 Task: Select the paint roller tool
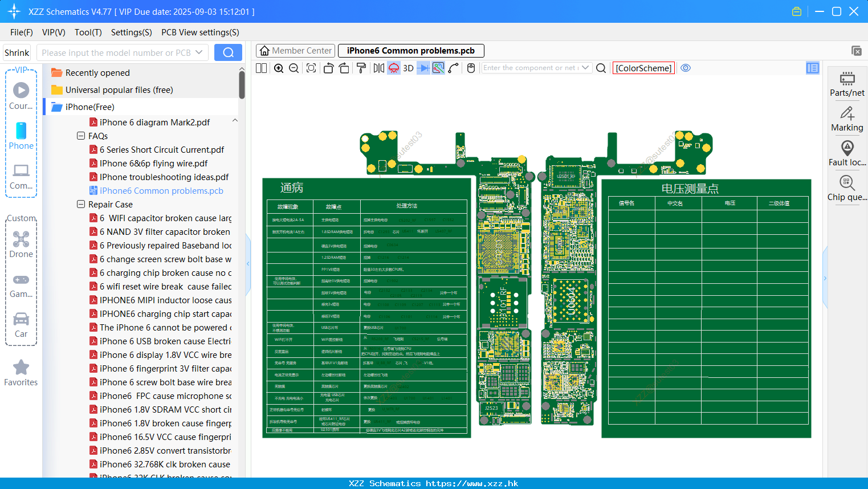pos(361,68)
